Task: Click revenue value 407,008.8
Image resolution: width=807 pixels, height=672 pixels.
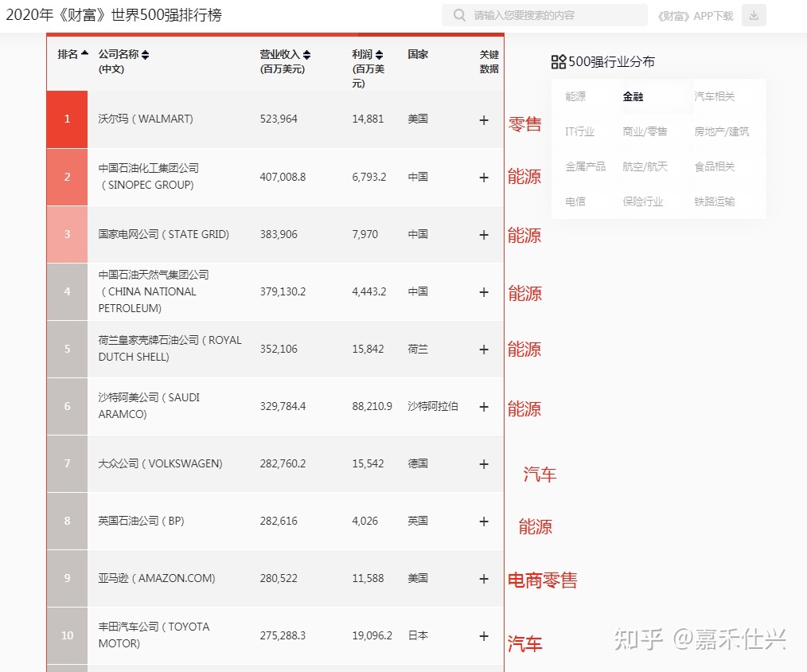Action: click(283, 177)
